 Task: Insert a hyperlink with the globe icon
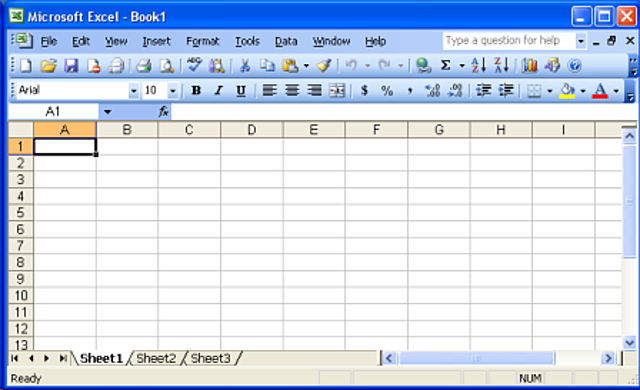coord(423,65)
